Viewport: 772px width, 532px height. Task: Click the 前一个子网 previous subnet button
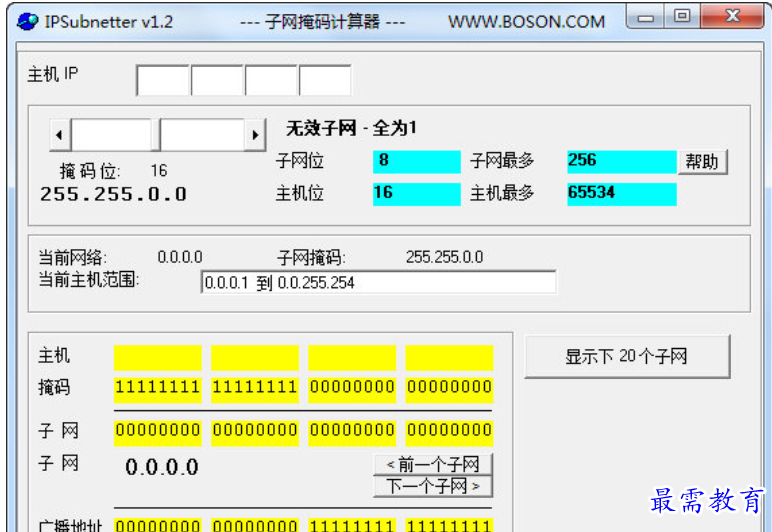433,464
